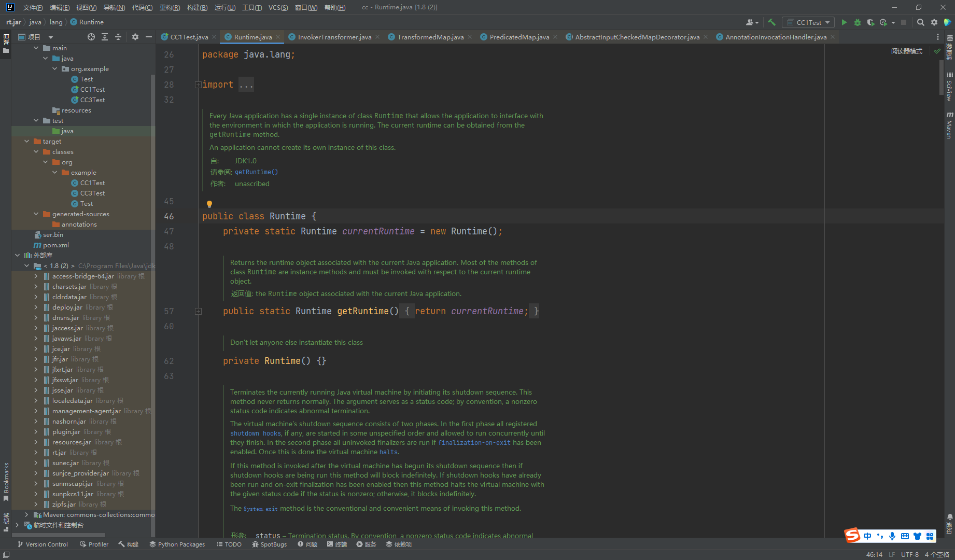Collapse the target folder
The image size is (955, 560).
coord(27,141)
